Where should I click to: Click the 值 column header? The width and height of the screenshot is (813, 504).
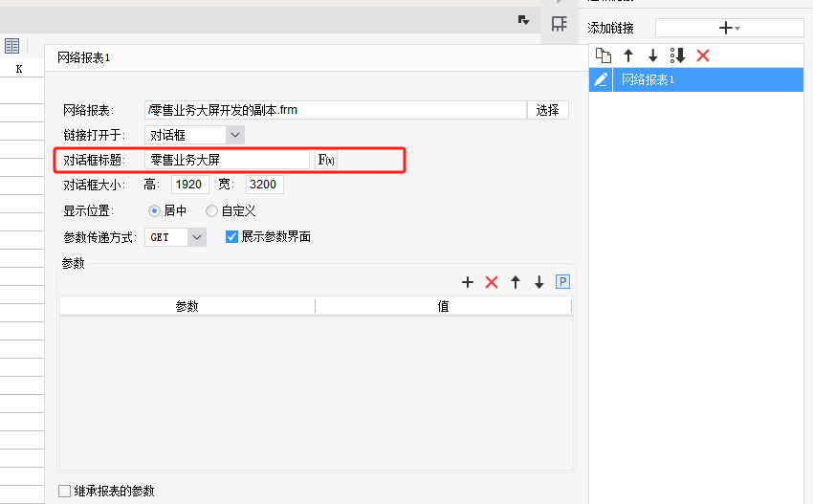point(443,306)
